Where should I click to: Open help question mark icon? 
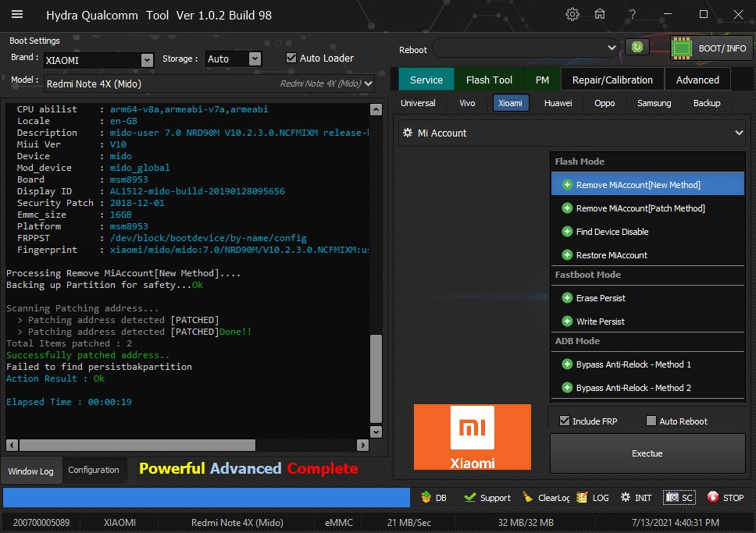(632, 15)
